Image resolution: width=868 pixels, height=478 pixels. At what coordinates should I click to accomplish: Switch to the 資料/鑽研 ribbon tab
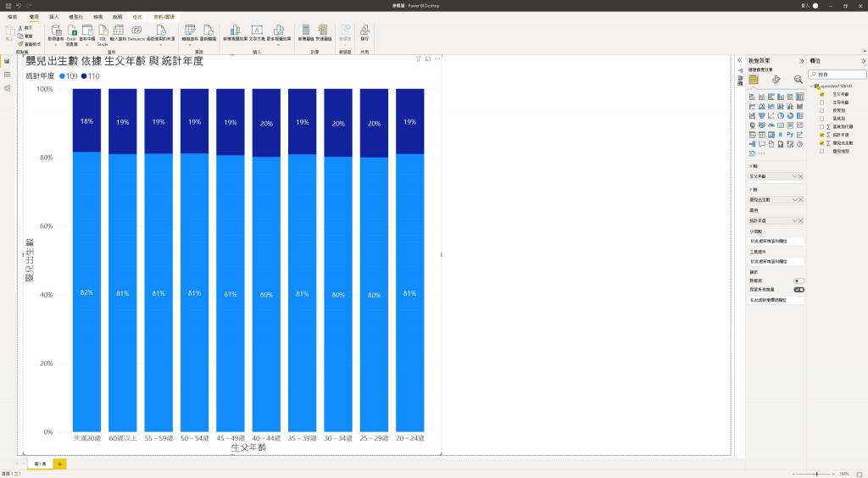click(164, 17)
